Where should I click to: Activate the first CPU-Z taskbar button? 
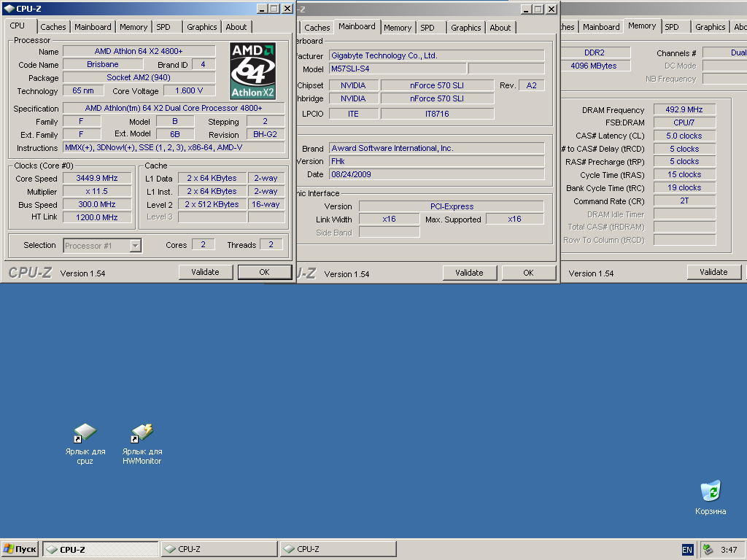pos(101,549)
